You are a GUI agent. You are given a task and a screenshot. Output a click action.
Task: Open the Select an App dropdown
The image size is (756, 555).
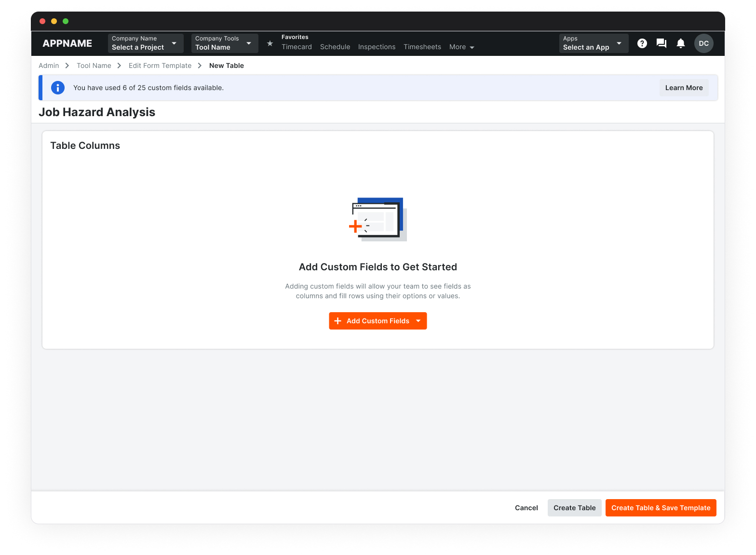(593, 43)
